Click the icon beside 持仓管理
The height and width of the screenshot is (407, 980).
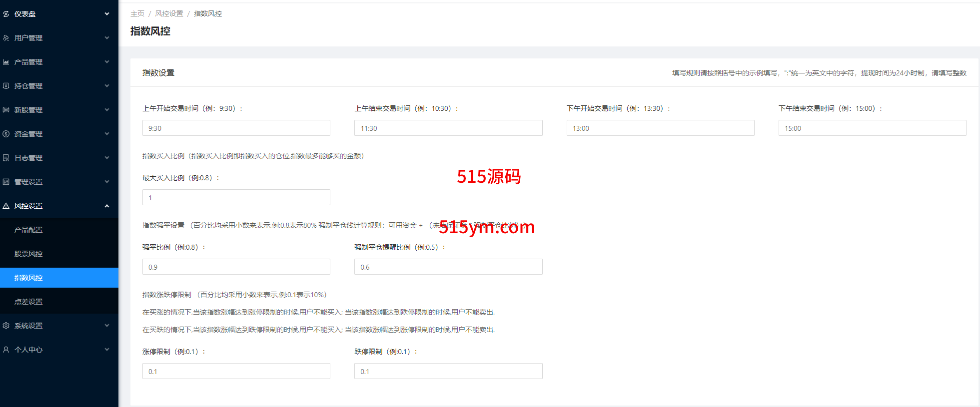point(6,86)
